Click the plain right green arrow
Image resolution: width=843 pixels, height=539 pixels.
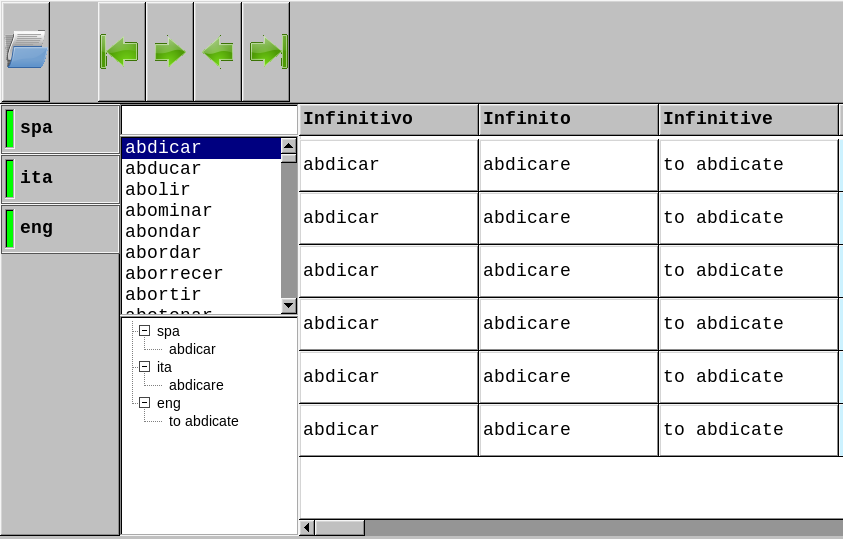click(169, 51)
